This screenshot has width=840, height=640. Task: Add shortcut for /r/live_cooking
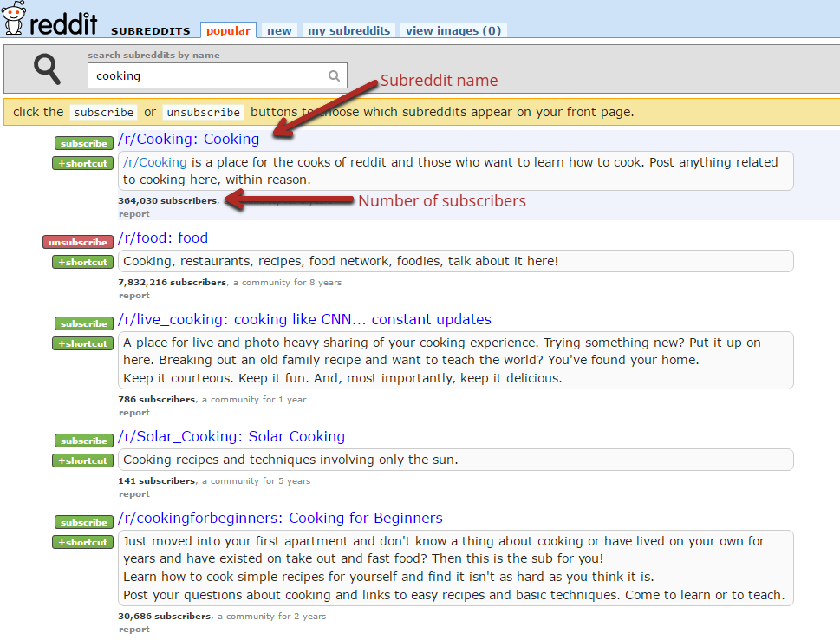(83, 343)
